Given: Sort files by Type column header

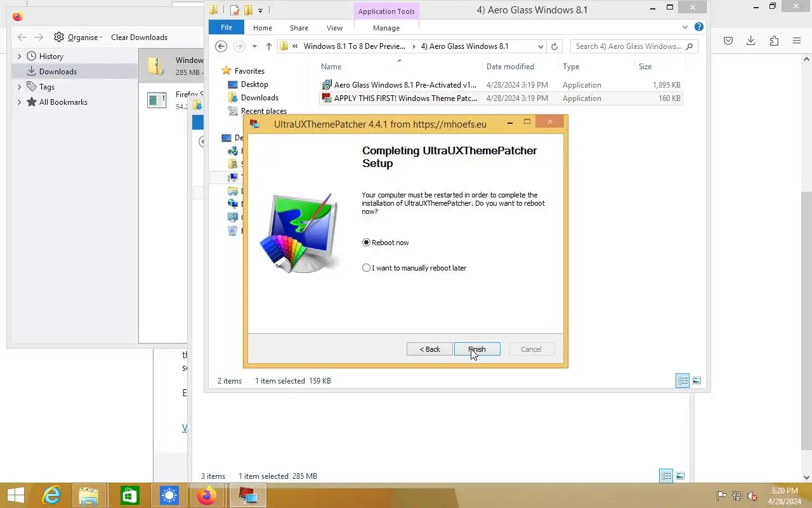Looking at the screenshot, I should tap(571, 67).
